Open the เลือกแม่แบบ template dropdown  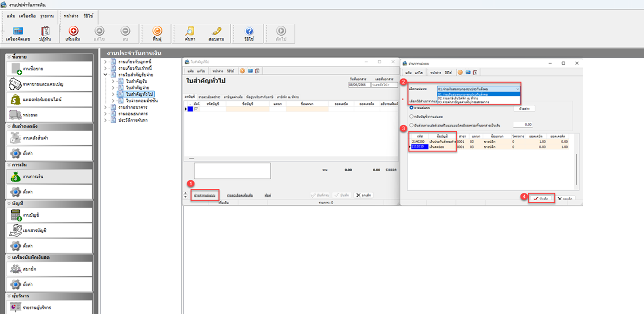coord(517,89)
